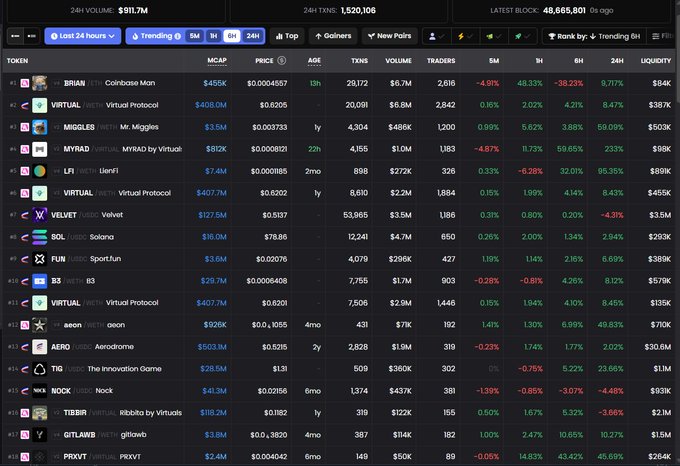
Task: Click the TIBBIR Ribbita frog logo
Action: point(39,413)
